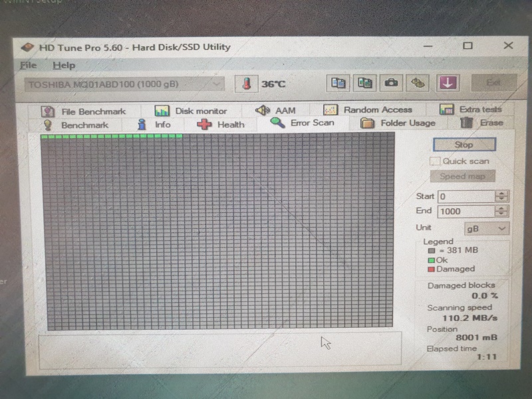This screenshot has height=399, width=532.
Task: Click the gray 381 MB legend swatch
Action: (431, 251)
